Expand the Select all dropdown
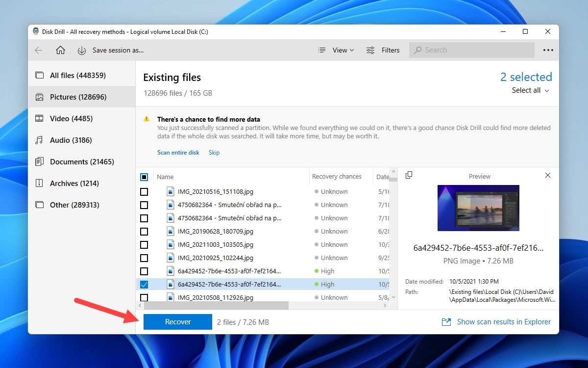 pos(531,90)
